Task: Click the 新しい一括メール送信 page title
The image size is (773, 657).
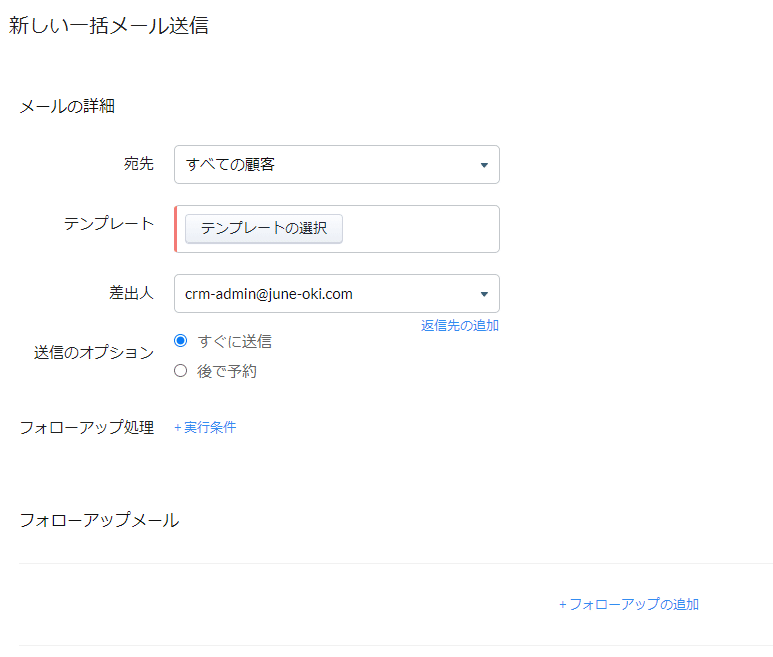Action: click(x=109, y=27)
